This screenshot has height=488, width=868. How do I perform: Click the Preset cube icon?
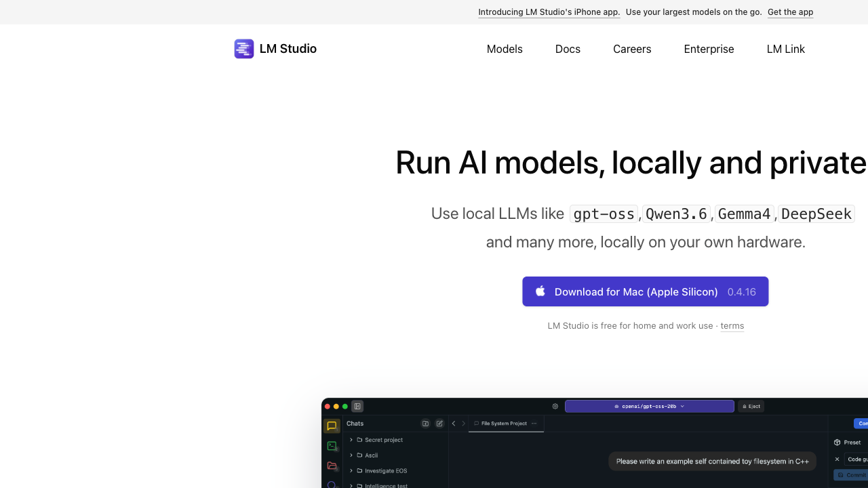[837, 443]
